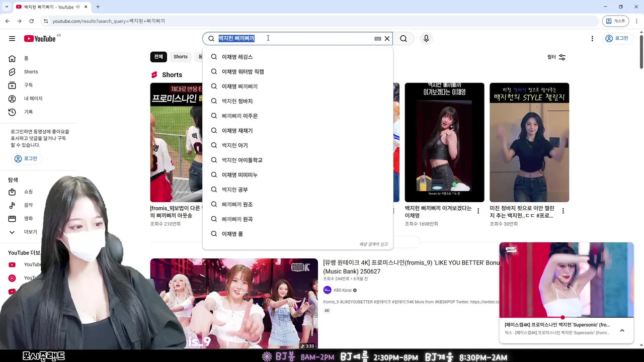The width and height of the screenshot is (644, 362).
Task: Open the YouTube hamburger guide menu
Action: point(12,39)
